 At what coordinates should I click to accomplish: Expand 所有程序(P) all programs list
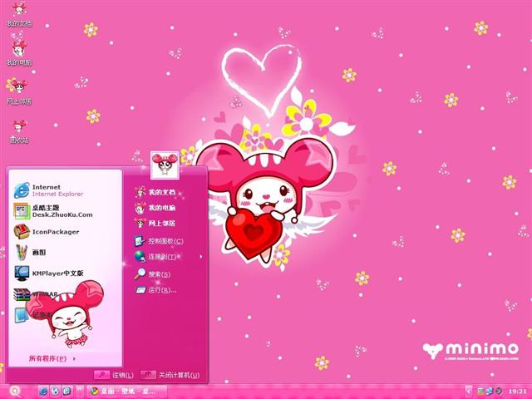click(52, 358)
